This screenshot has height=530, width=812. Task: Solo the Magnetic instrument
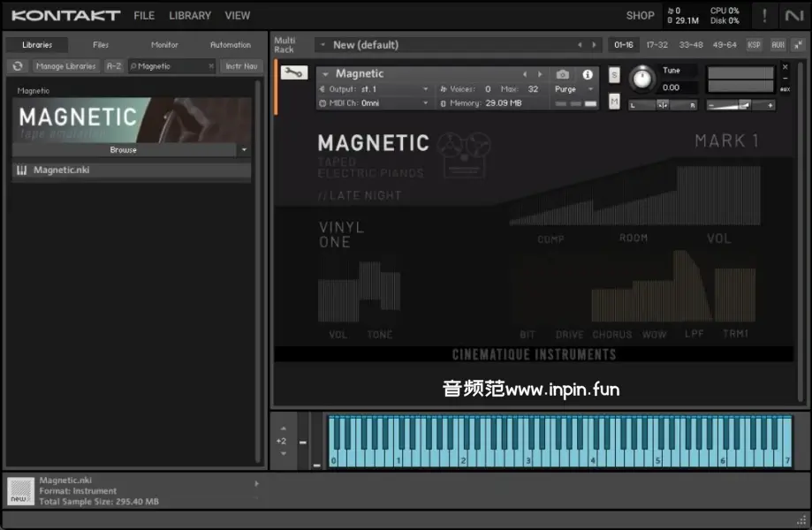point(614,76)
